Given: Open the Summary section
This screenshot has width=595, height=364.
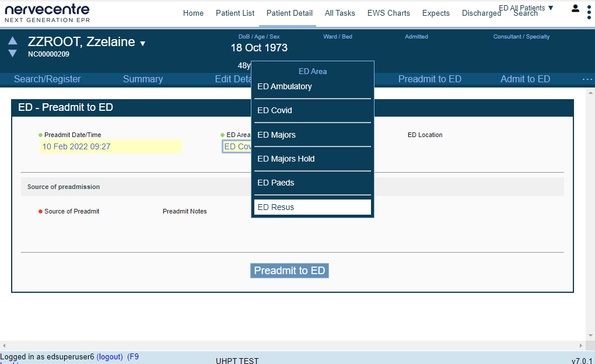Looking at the screenshot, I should tap(143, 79).
